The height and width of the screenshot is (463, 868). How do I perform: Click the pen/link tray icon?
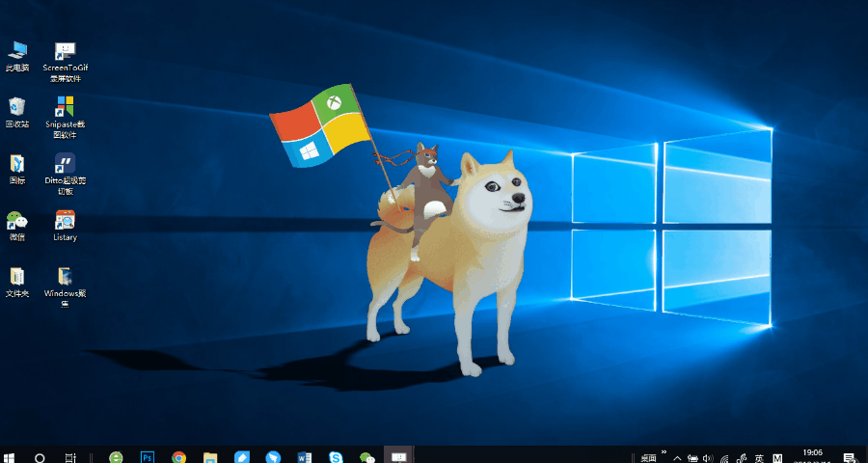coord(743,458)
